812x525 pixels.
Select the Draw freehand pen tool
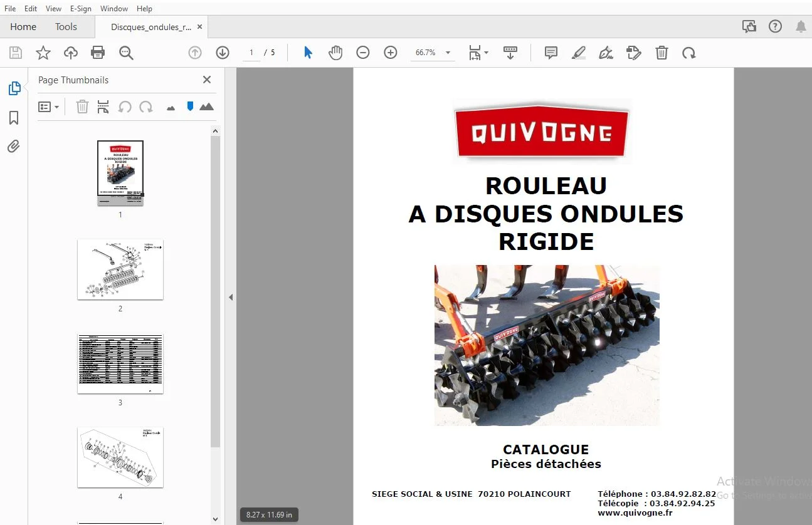(606, 53)
